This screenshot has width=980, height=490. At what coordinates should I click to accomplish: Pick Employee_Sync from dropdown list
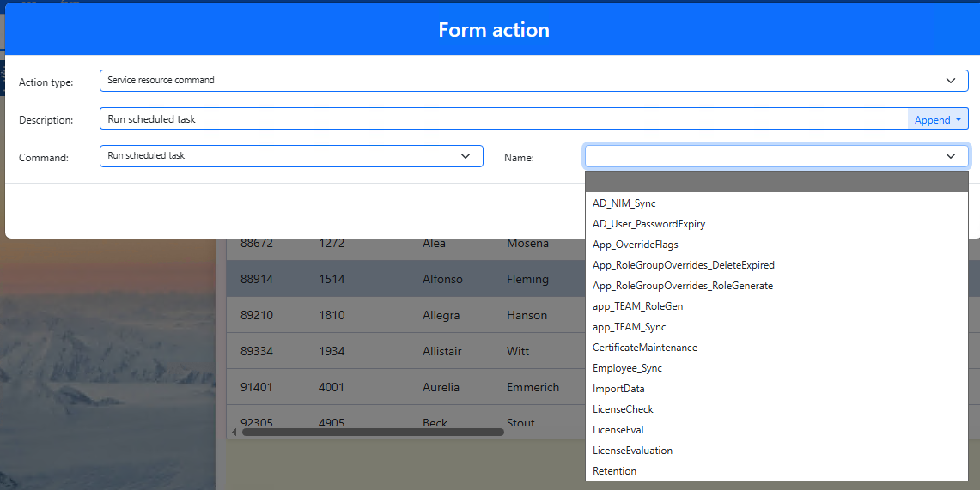click(776, 367)
